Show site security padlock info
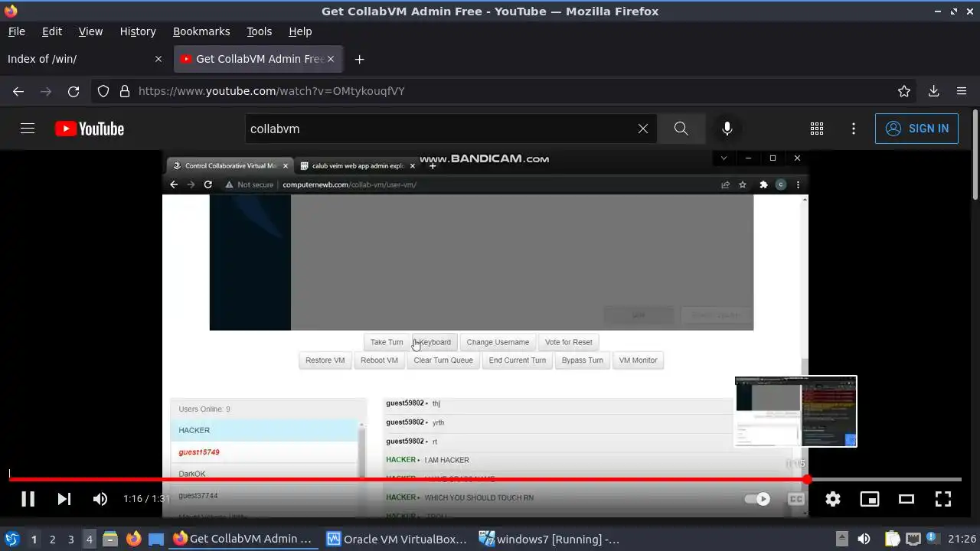 point(125,91)
